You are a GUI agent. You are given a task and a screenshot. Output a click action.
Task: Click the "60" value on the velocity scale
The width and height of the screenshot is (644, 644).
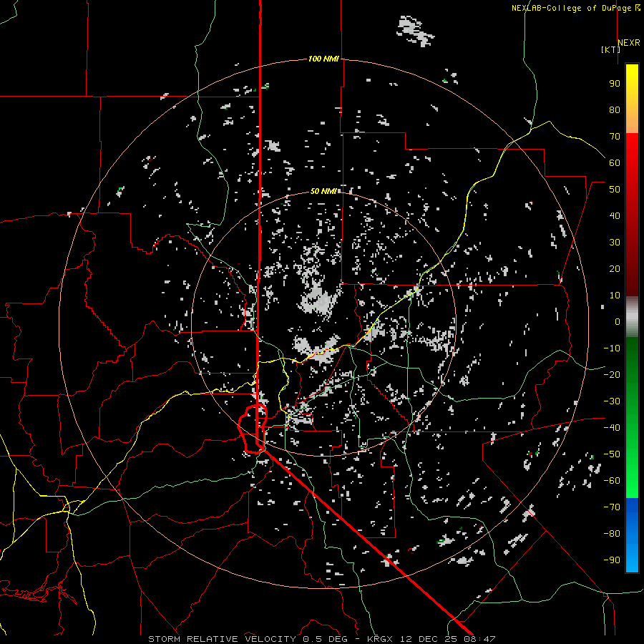click(x=615, y=162)
